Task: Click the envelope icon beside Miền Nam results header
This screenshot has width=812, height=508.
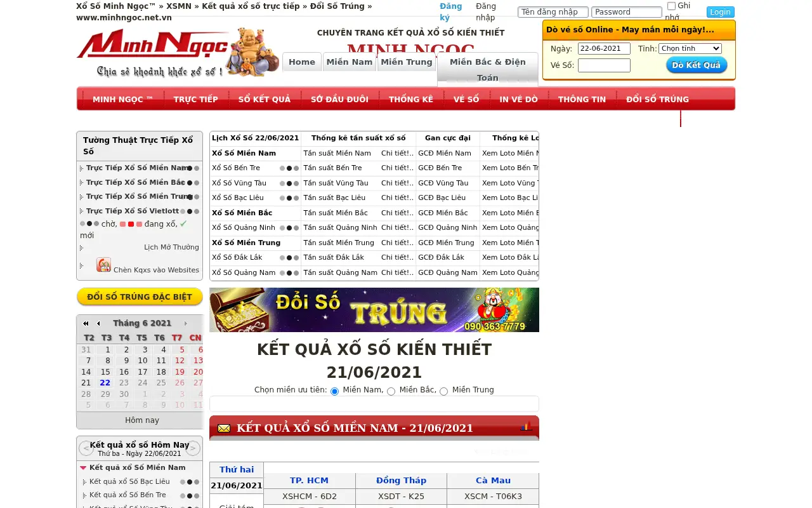Action: click(224, 428)
